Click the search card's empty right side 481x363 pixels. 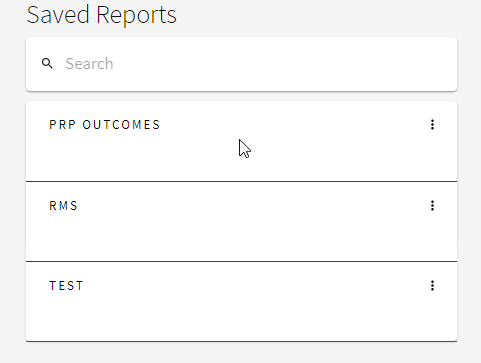(333, 64)
